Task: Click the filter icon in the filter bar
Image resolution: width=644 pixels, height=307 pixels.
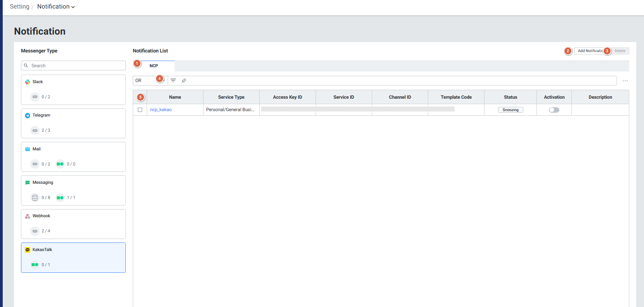Action: point(173,80)
